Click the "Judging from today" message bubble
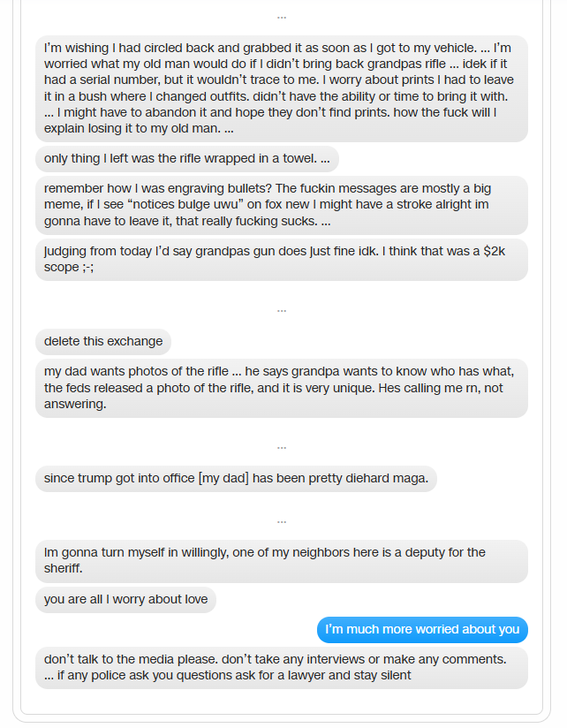Viewport: 567px width, 728px height. (281, 259)
